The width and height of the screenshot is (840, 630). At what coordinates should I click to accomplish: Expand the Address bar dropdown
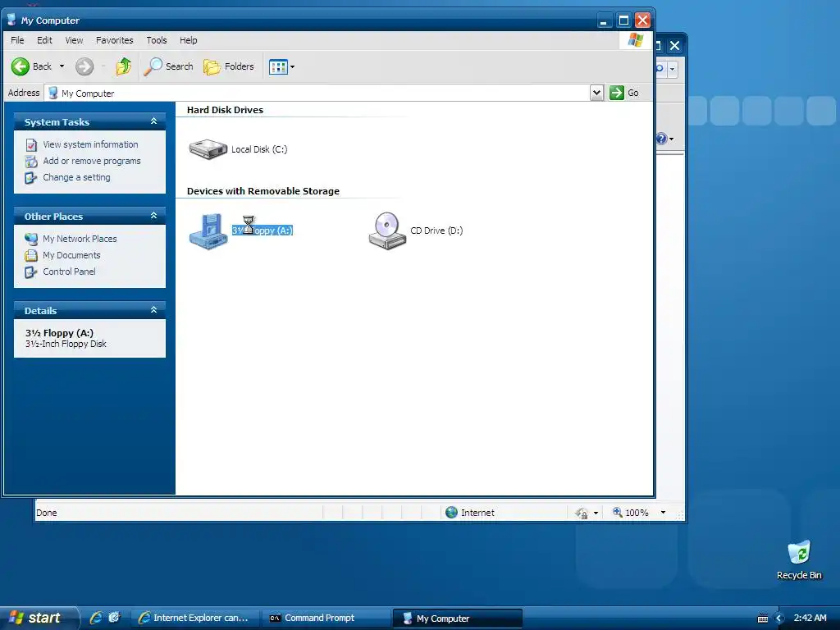(x=596, y=93)
